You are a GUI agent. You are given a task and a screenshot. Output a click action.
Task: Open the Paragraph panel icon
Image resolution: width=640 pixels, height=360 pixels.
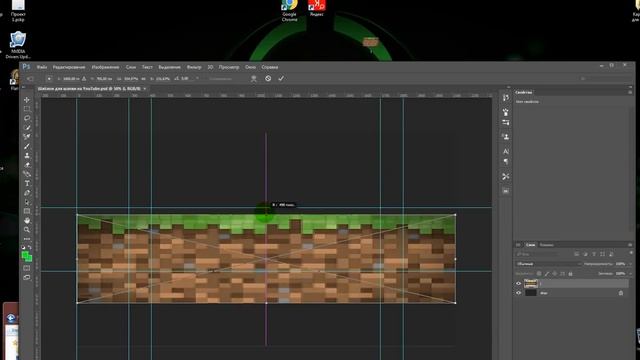tap(506, 162)
